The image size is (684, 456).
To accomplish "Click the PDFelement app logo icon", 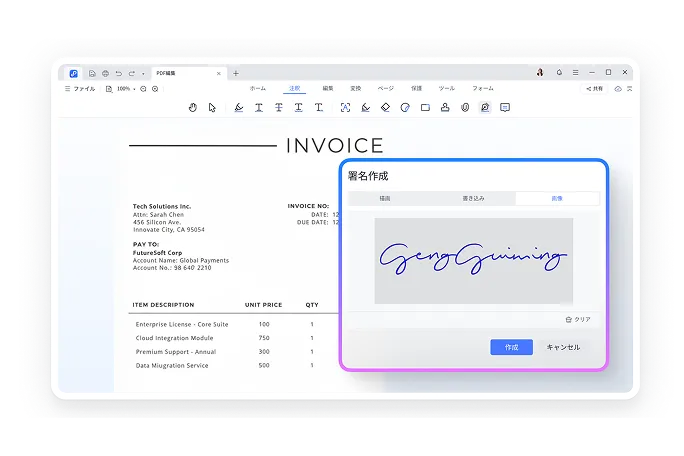I will 74,73.
